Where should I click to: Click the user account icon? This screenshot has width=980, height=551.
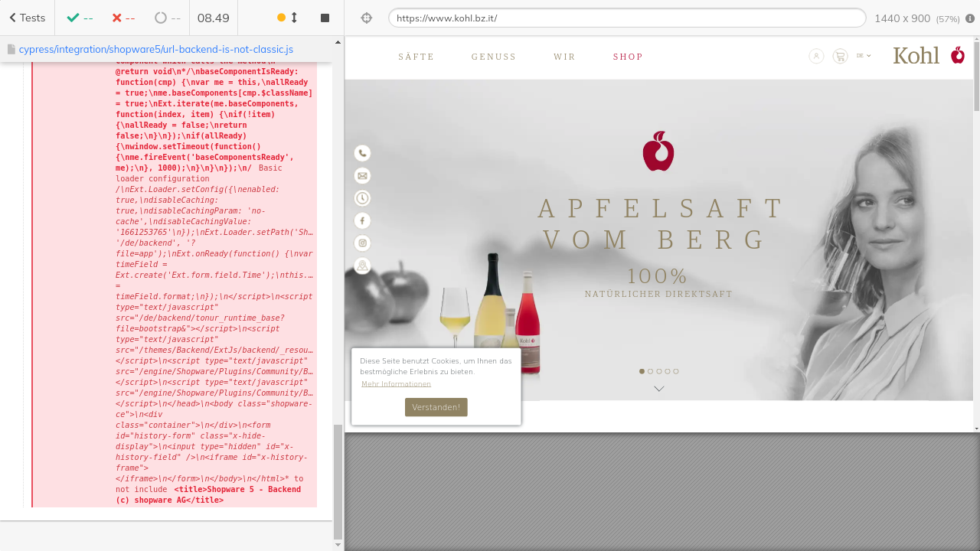(816, 56)
